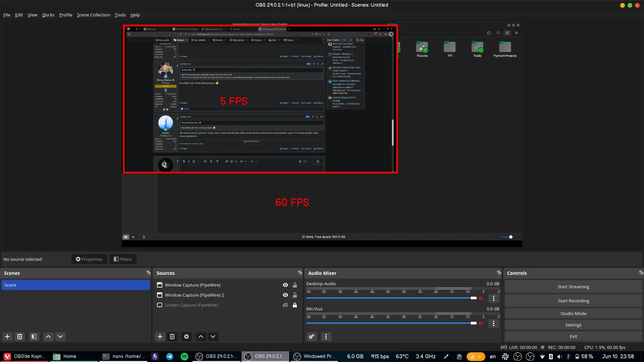
Task: Open the View menu
Action: tap(33, 15)
